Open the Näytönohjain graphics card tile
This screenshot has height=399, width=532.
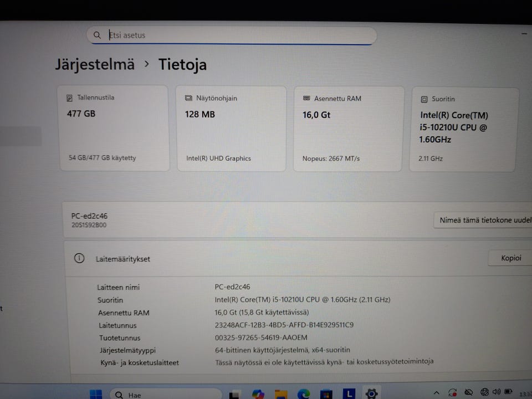point(232,129)
